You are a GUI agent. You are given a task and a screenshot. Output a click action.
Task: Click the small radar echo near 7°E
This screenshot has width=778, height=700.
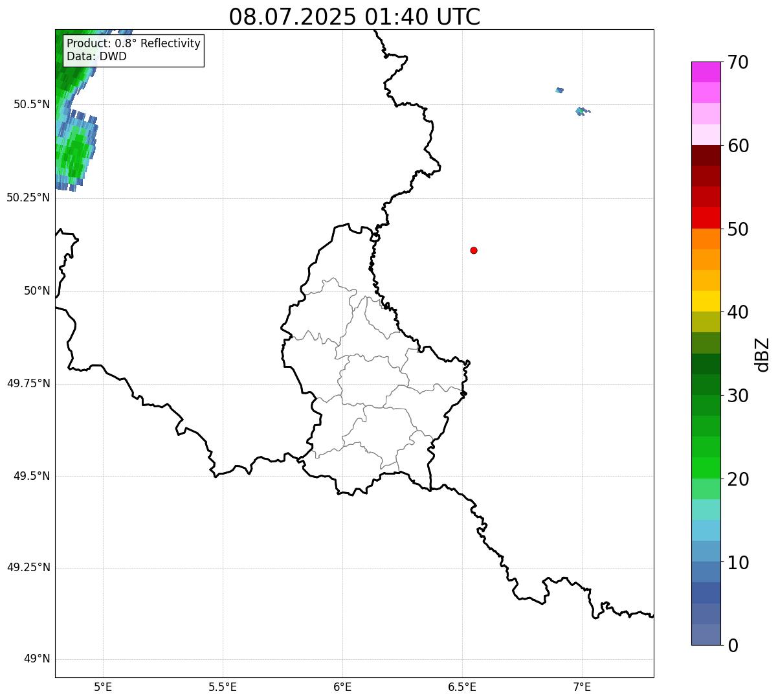[581, 111]
